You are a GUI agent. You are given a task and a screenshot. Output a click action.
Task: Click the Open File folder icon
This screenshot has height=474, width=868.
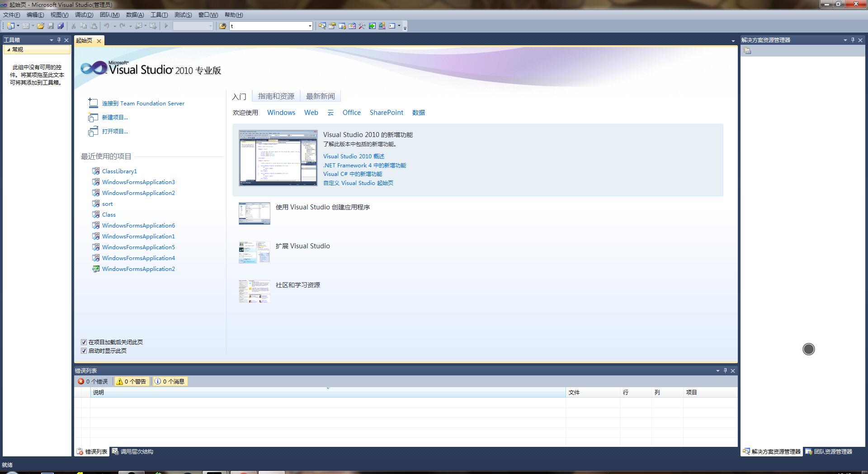click(41, 26)
